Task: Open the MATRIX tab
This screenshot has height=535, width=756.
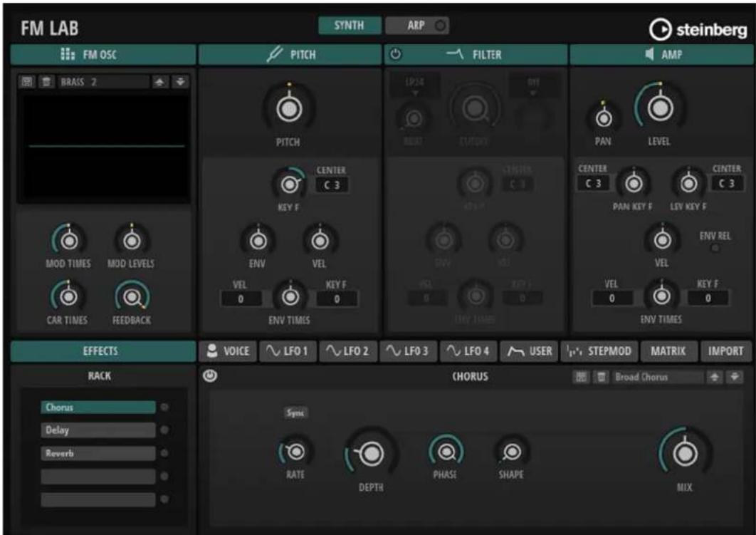Action: pyautogui.click(x=668, y=350)
